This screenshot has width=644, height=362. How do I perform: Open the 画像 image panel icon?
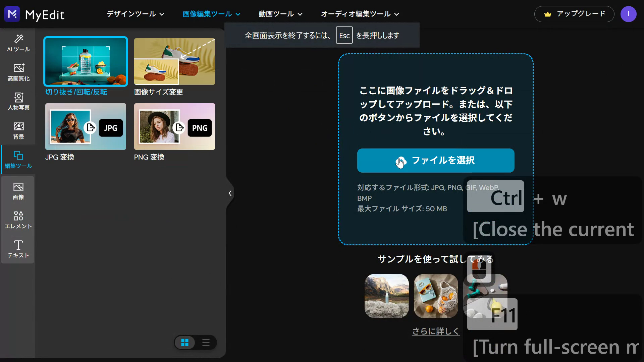tap(18, 191)
